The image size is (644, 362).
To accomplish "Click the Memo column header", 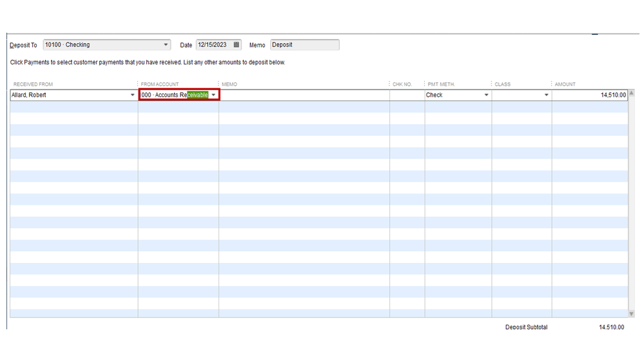I will tap(229, 84).
